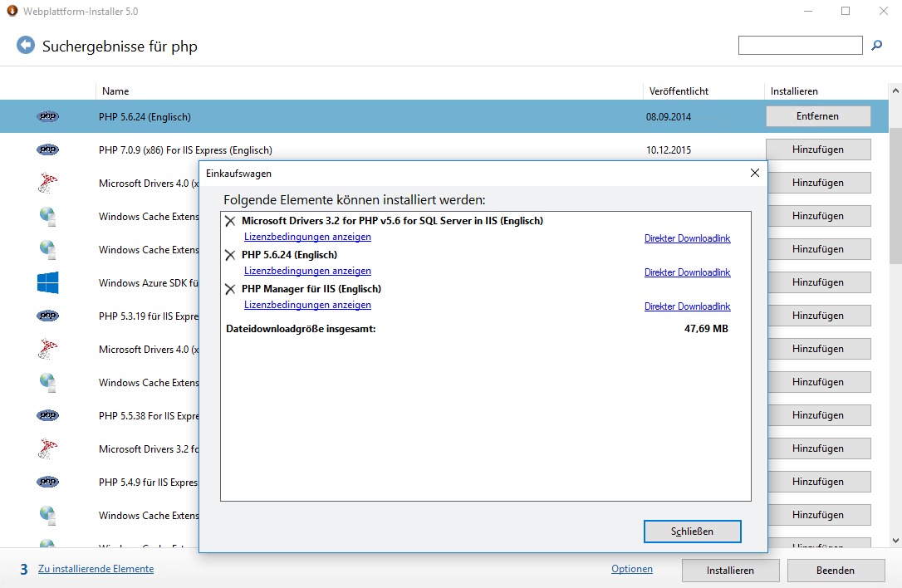Open direct download link for Microsoft Drivers 3.2
Image resolution: width=902 pixels, height=588 pixels.
(688, 238)
